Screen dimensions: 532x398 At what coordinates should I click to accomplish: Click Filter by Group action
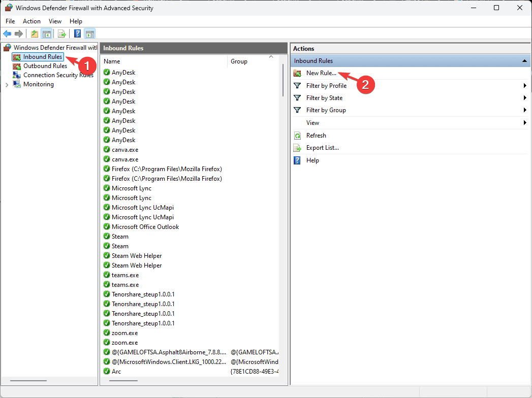326,110
